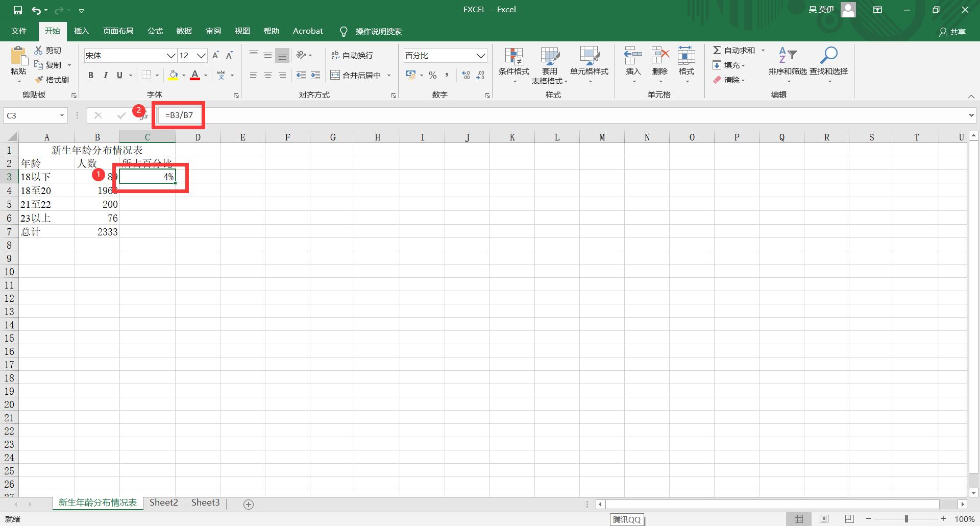Apply the red font color
The image size is (980, 526).
coord(195,75)
